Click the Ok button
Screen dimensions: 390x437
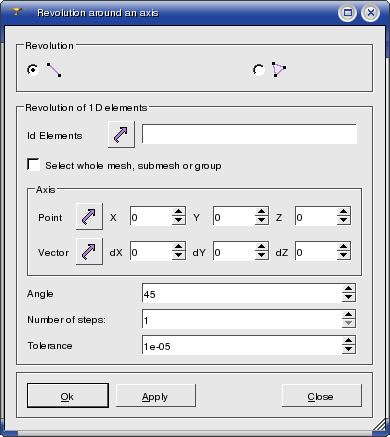[68, 396]
